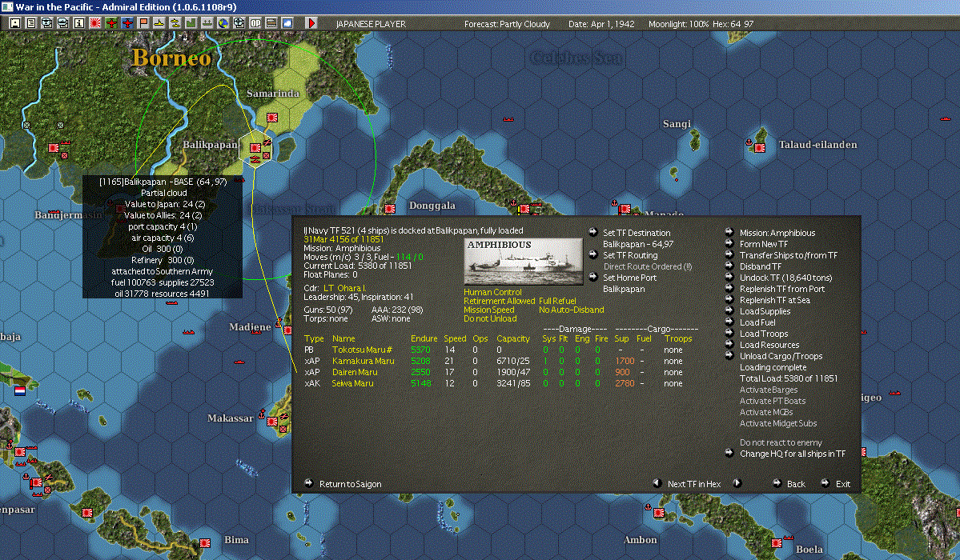
Task: Click the globe toolbar icon
Action: tap(223, 23)
